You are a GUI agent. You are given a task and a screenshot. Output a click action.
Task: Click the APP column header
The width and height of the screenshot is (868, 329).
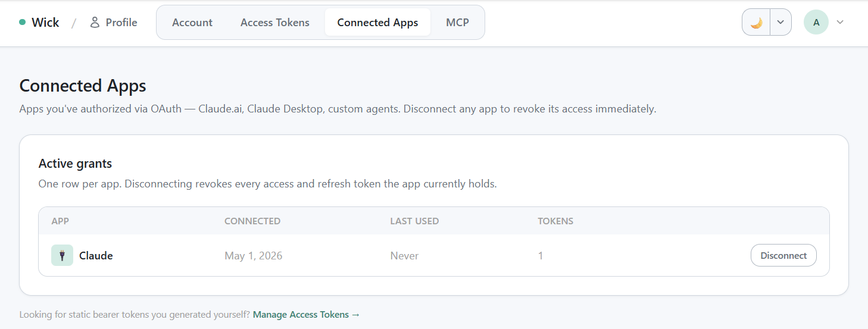(x=60, y=221)
